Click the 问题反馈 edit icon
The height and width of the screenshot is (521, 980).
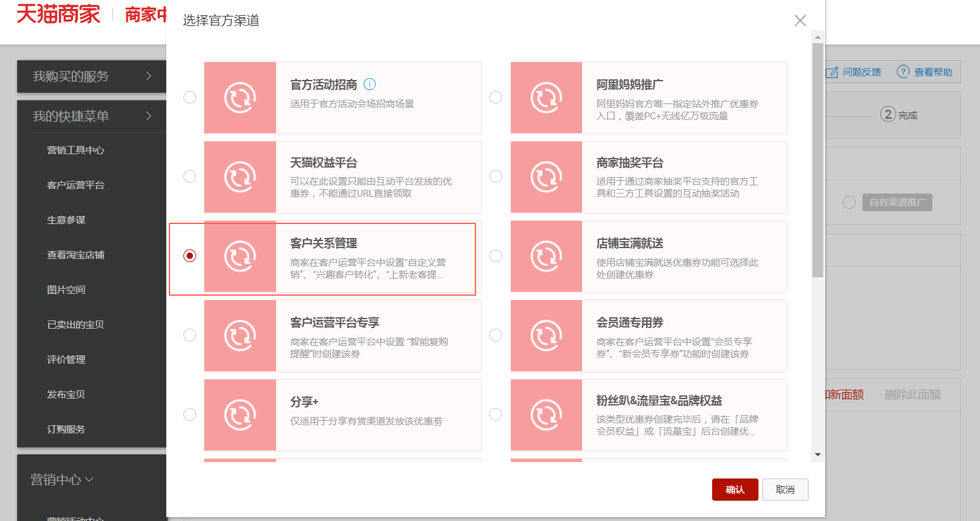(x=832, y=72)
